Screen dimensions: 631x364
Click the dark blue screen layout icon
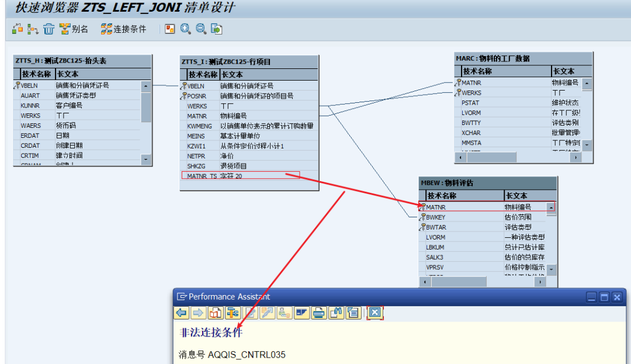(x=301, y=313)
